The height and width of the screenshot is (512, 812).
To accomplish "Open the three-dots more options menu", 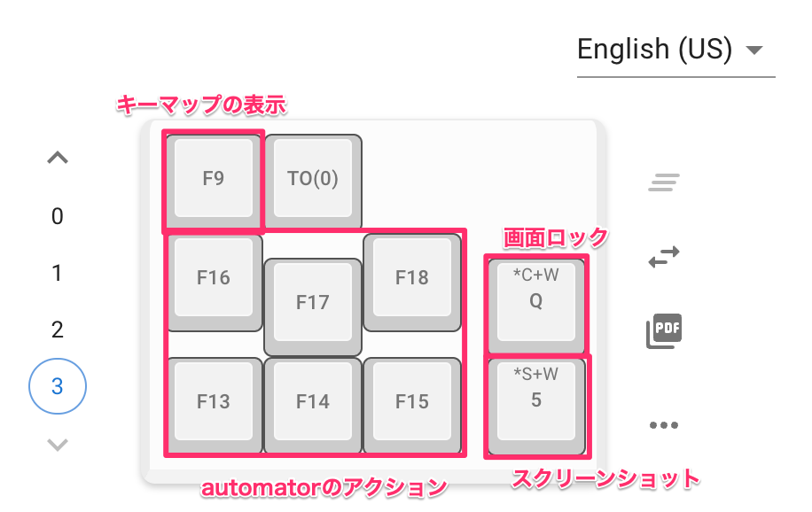I will pos(664,425).
